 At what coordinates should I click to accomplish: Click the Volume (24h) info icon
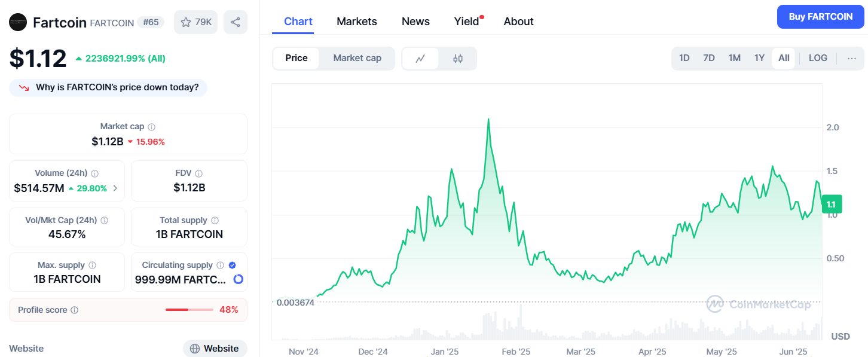click(x=94, y=173)
